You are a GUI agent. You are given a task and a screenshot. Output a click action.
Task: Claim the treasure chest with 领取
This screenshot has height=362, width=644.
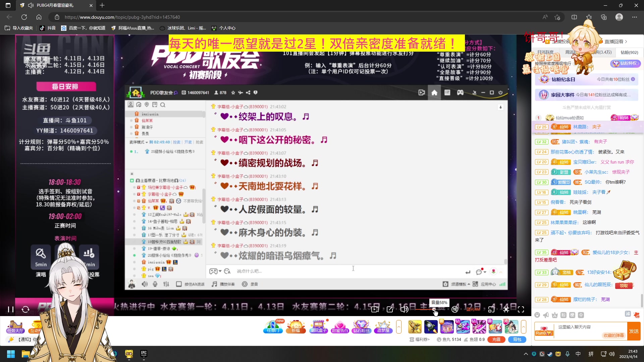[x=624, y=286]
